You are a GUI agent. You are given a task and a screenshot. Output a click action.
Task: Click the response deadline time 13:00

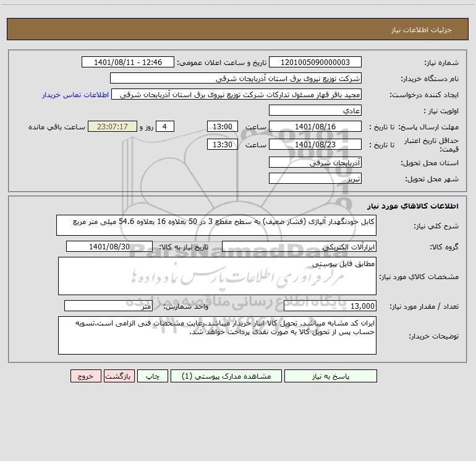[222, 126]
